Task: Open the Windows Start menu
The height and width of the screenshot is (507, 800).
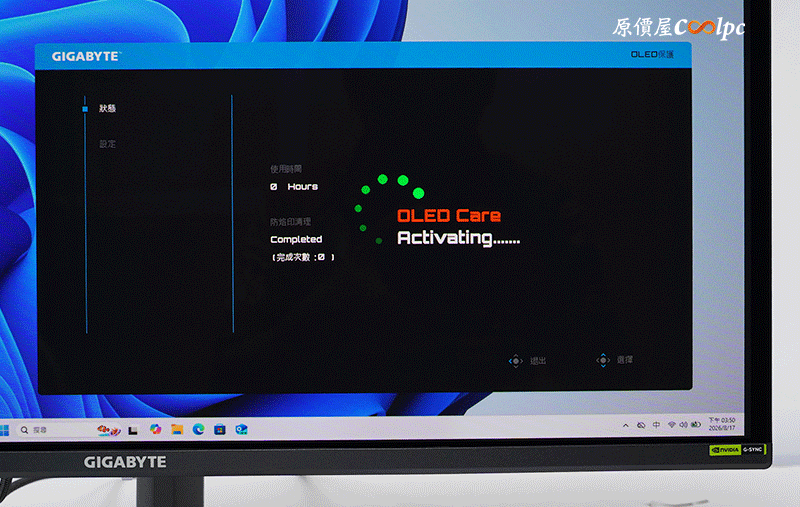Action: [5, 430]
